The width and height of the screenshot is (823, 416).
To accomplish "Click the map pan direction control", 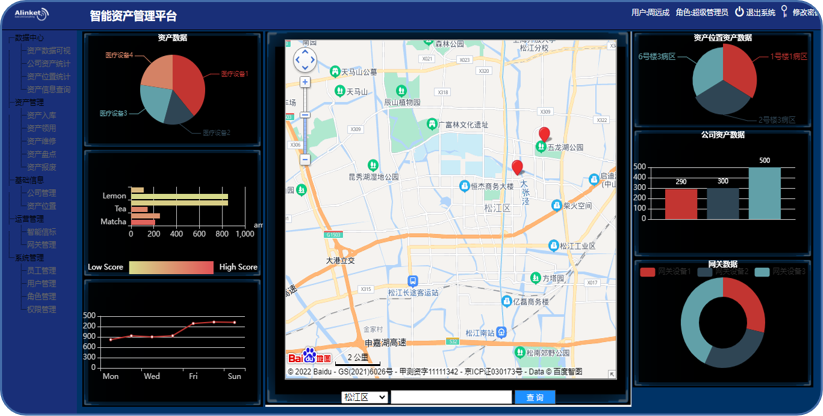I will coord(305,60).
